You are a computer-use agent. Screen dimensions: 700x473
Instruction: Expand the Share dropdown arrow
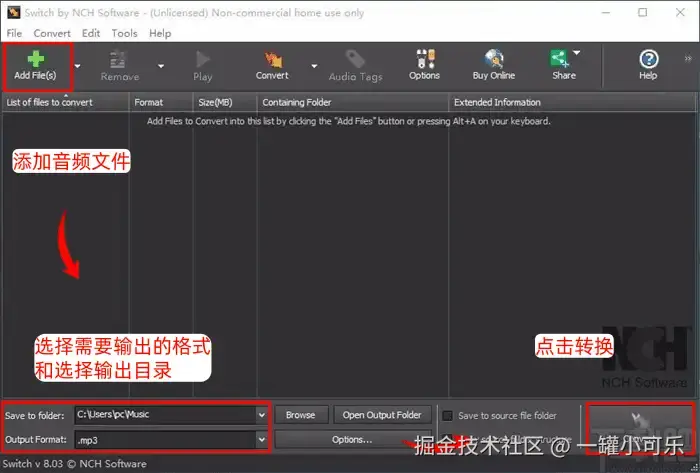click(x=577, y=53)
